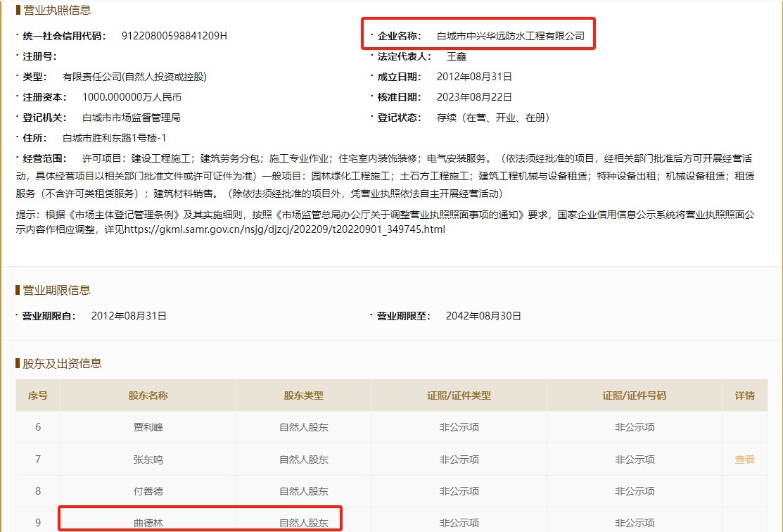The width and height of the screenshot is (783, 532).
Task: Click the 营业执照信息 section heading
Action: tap(57, 10)
